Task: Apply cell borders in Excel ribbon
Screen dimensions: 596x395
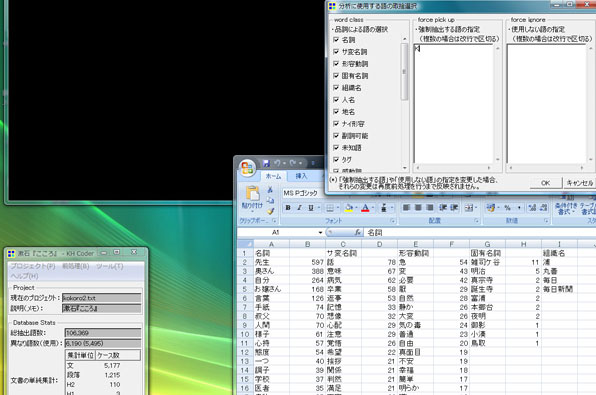Action: (x=330, y=208)
